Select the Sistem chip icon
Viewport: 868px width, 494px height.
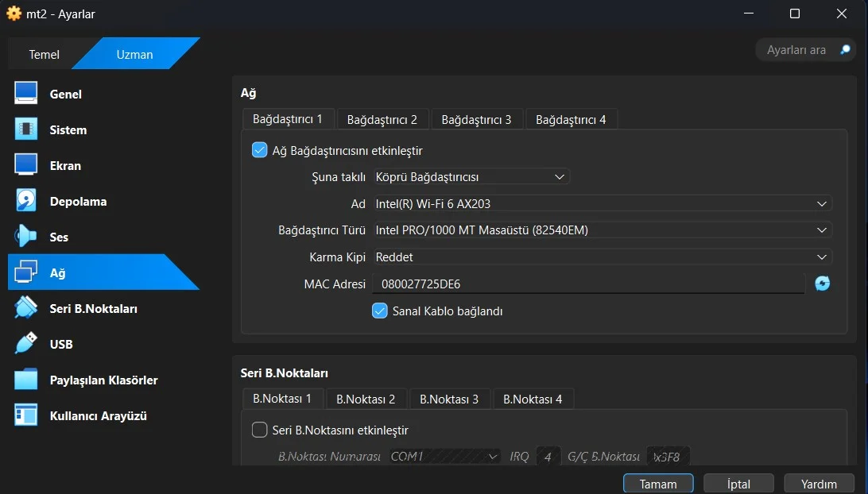(26, 129)
